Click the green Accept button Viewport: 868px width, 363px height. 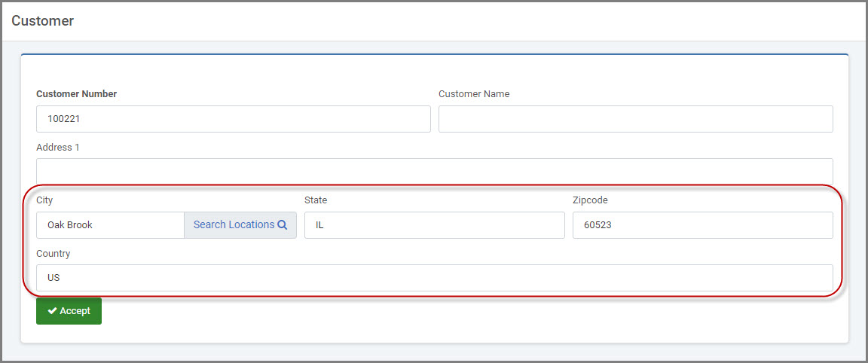pos(69,311)
